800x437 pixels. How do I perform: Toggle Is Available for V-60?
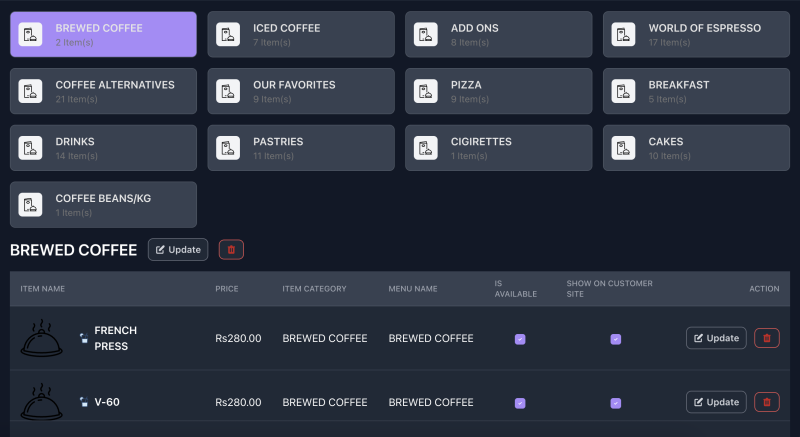520,403
